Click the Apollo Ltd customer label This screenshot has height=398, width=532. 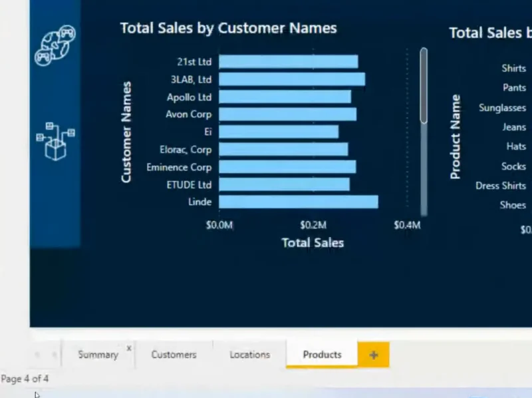(189, 97)
